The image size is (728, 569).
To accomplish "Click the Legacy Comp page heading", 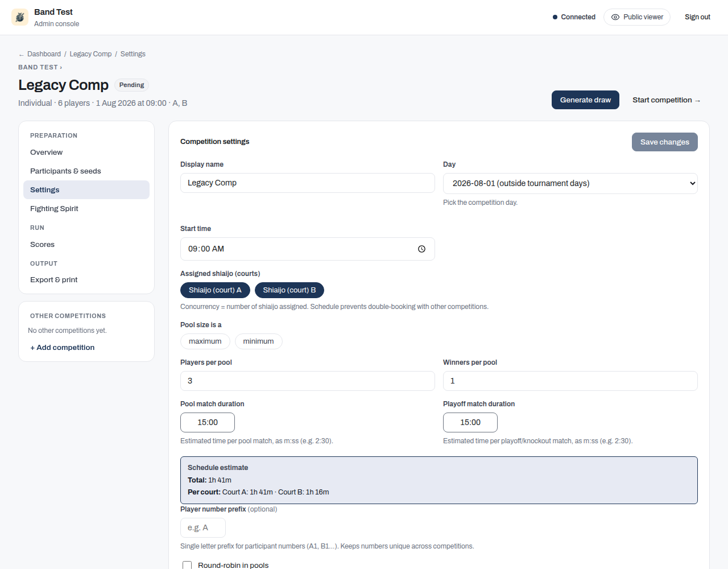I will (x=63, y=85).
